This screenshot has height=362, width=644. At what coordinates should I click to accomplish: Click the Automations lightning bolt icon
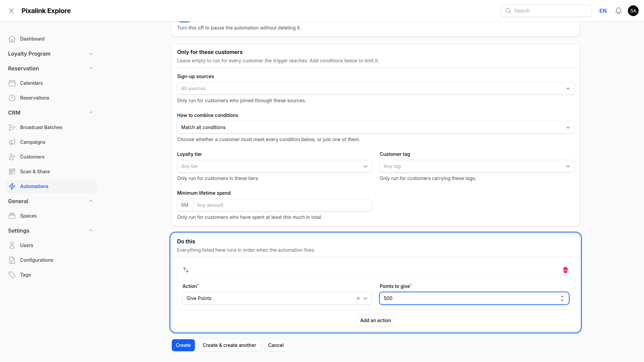pyautogui.click(x=12, y=186)
